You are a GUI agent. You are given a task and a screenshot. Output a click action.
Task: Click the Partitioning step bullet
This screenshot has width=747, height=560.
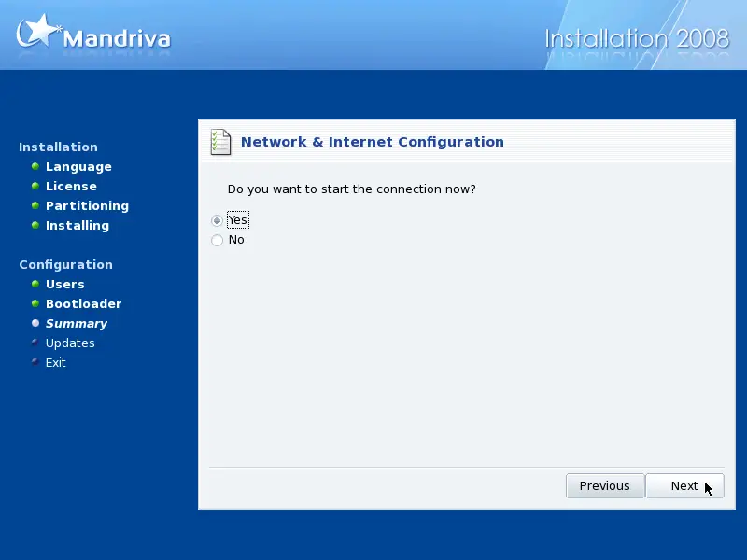point(35,205)
